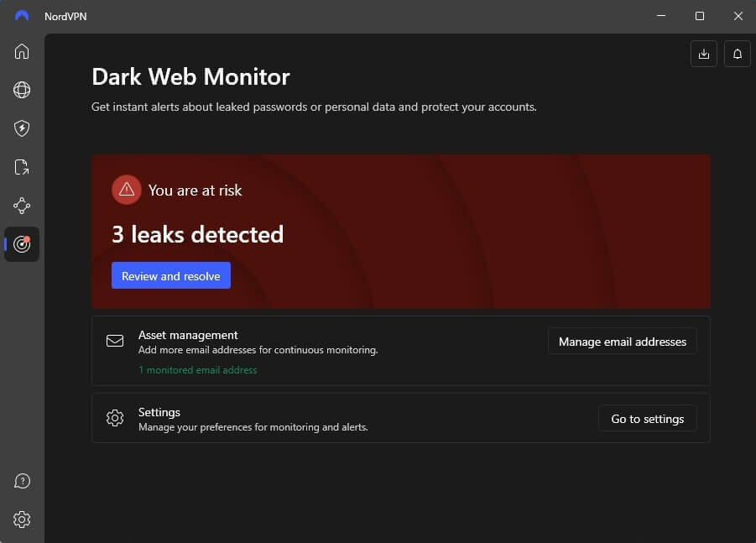The height and width of the screenshot is (543, 756).
Task: Open the sidebar settings gear icon
Action: click(22, 520)
